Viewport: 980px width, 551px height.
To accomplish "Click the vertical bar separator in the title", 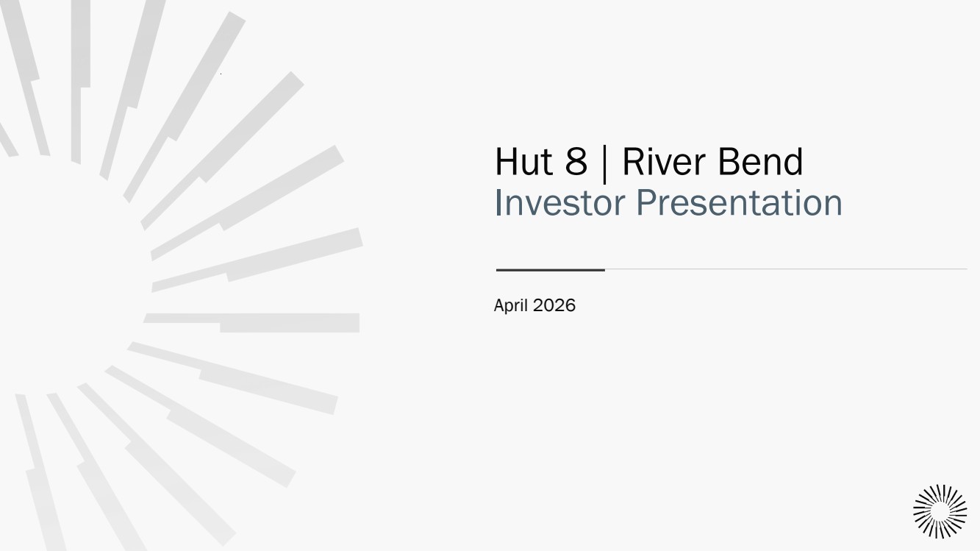I will pyautogui.click(x=605, y=164).
